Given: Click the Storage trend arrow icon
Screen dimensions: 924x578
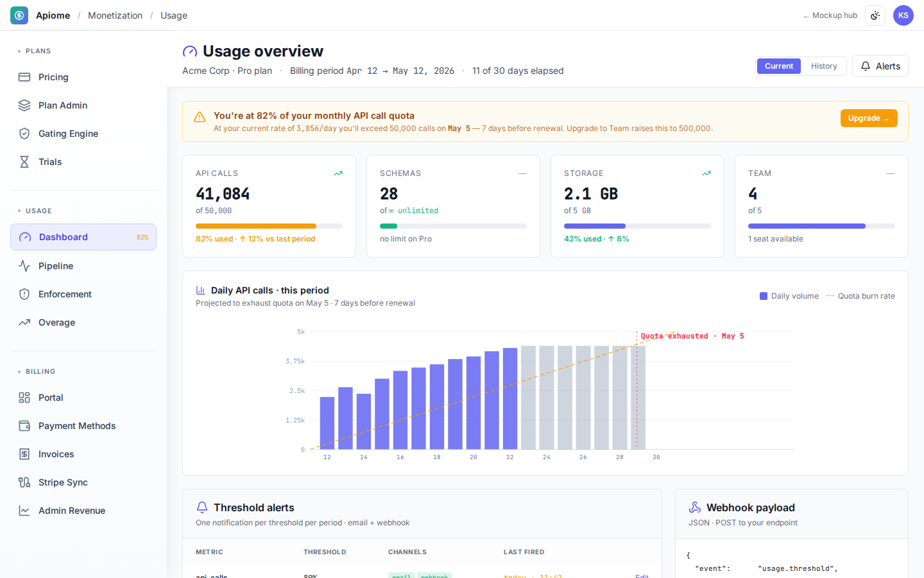Looking at the screenshot, I should tap(706, 173).
